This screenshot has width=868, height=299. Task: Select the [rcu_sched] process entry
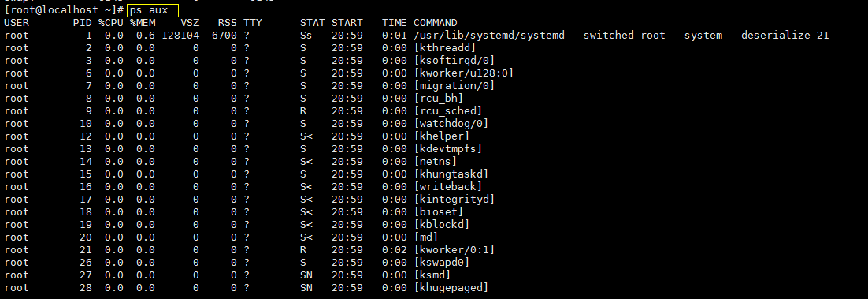coord(448,111)
